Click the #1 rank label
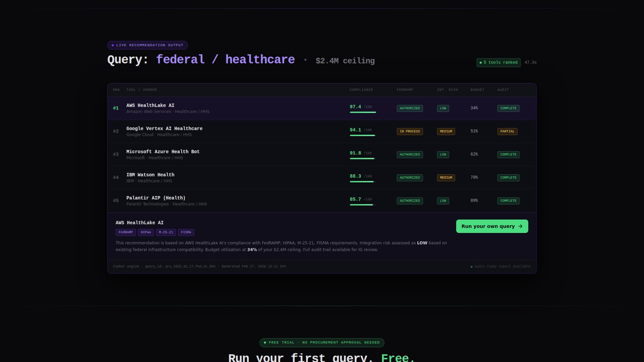 [116, 108]
